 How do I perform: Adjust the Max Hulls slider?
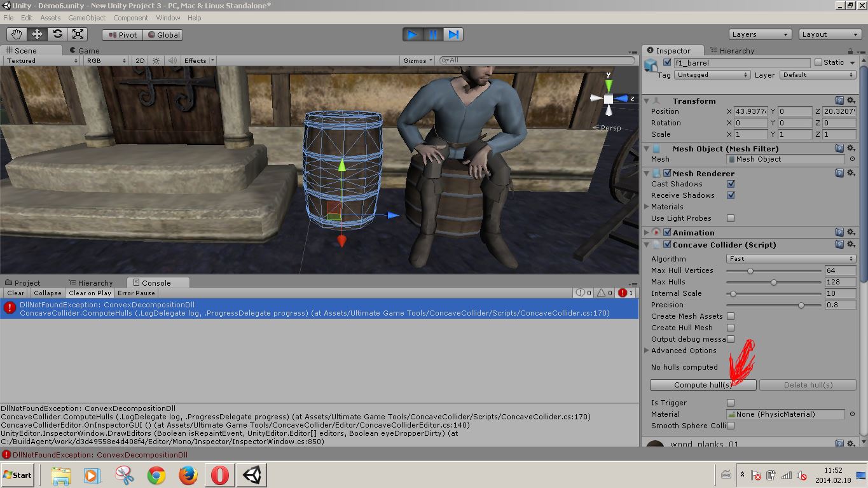773,282
